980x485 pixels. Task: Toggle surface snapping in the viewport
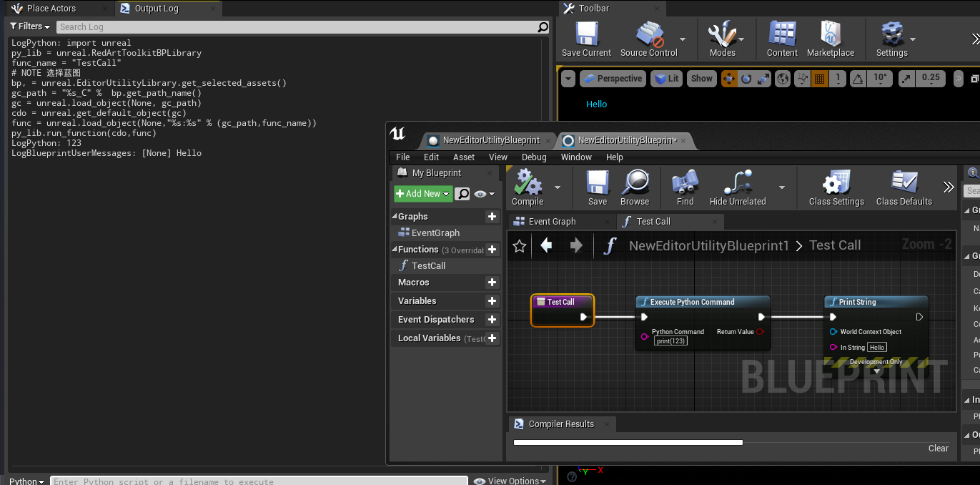(x=803, y=79)
